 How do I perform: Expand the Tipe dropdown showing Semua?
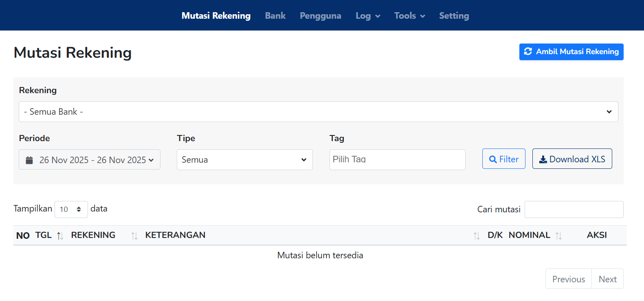click(x=244, y=160)
